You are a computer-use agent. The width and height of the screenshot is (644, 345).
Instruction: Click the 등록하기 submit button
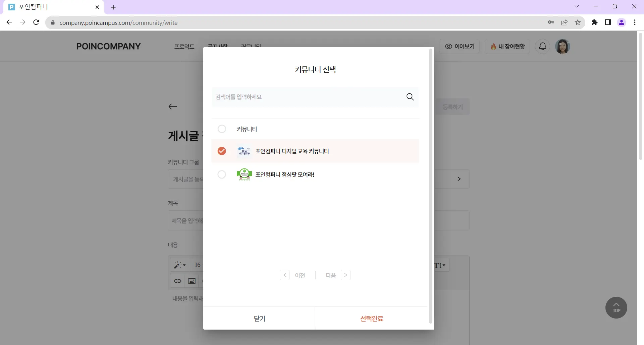click(452, 107)
